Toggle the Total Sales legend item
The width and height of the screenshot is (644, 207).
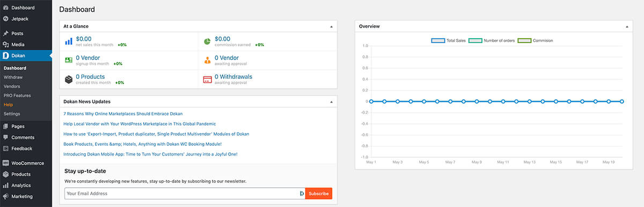[x=448, y=41]
